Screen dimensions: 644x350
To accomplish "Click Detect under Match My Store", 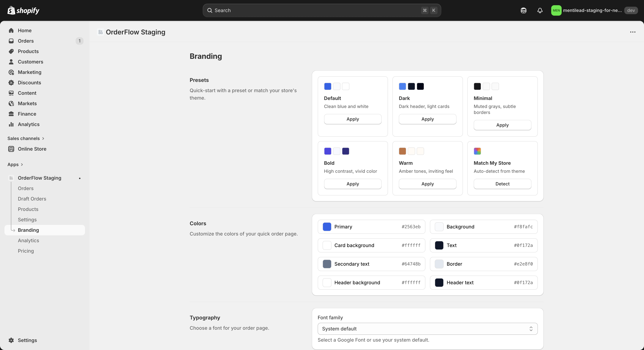I will point(502,184).
